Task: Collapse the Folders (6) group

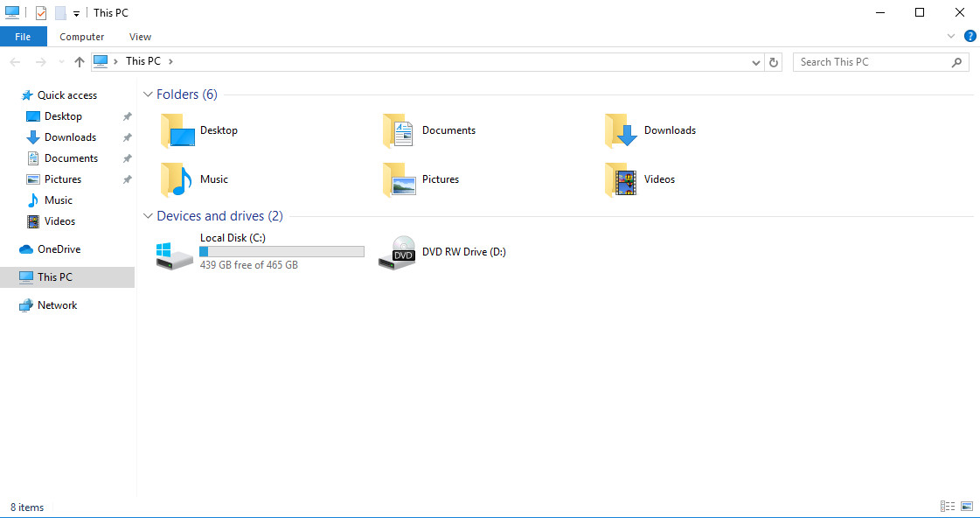Action: tap(148, 94)
